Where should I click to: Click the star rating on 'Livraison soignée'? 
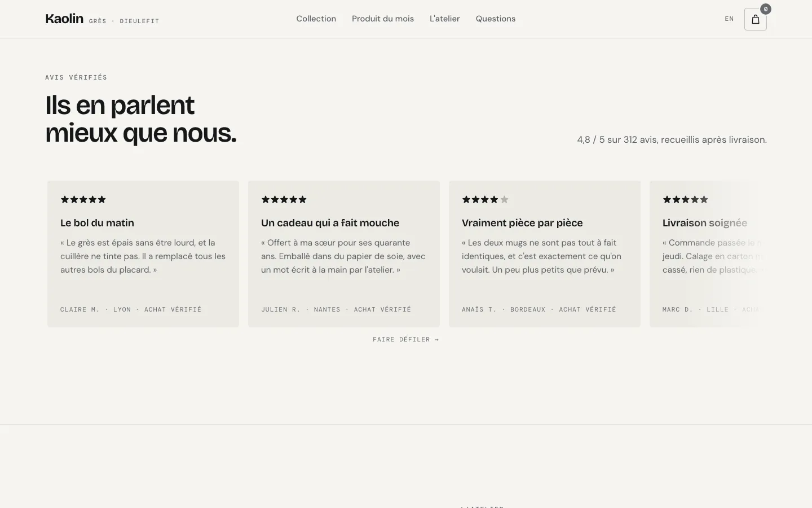685,199
